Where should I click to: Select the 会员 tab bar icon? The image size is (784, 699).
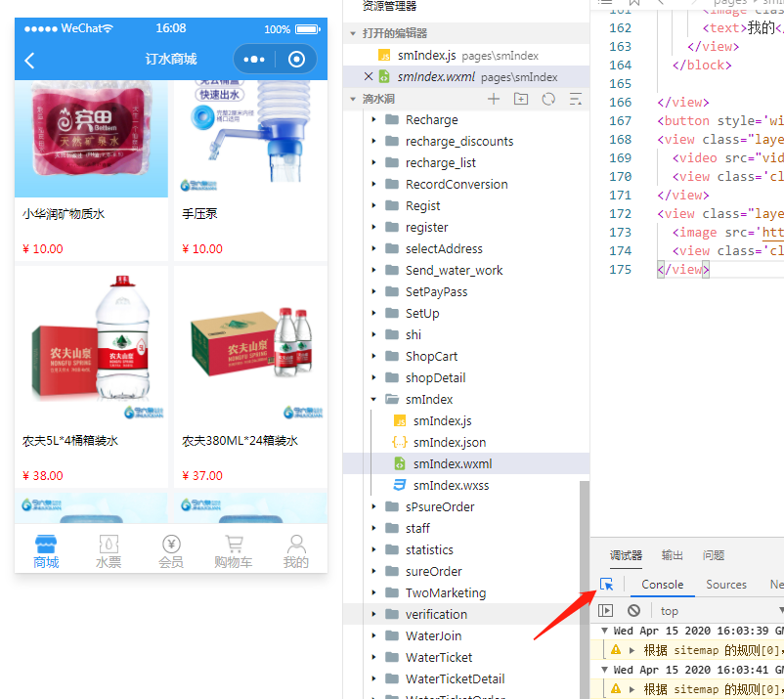[x=171, y=552]
